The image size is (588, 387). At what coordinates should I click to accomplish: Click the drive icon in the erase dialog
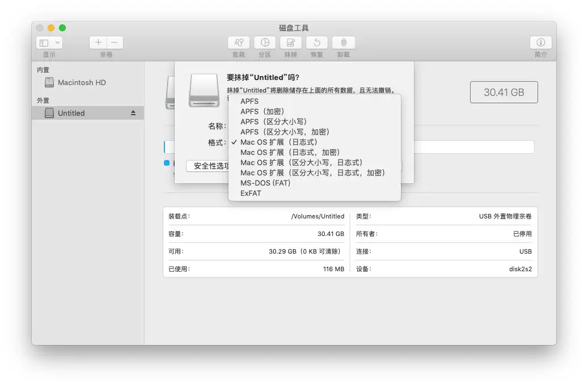point(204,90)
